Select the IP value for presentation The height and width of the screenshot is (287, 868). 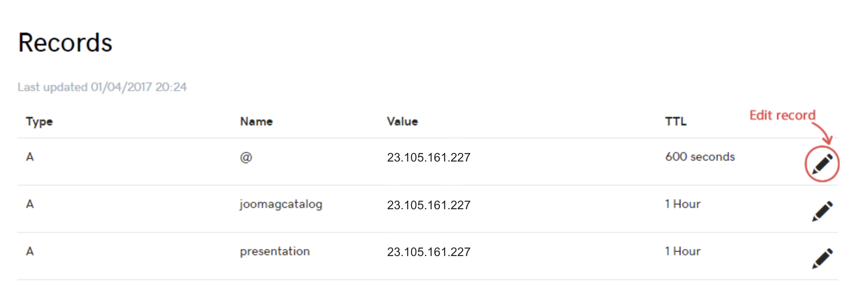point(428,252)
